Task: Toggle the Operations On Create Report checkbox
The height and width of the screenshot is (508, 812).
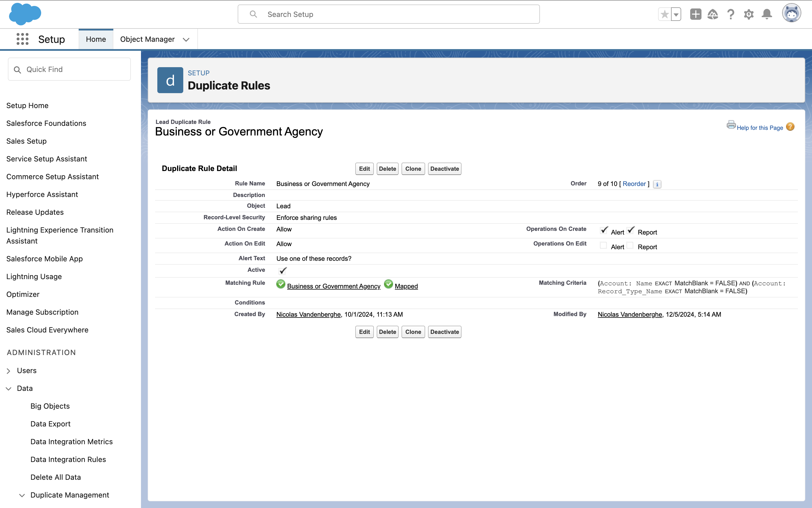Action: (630, 231)
